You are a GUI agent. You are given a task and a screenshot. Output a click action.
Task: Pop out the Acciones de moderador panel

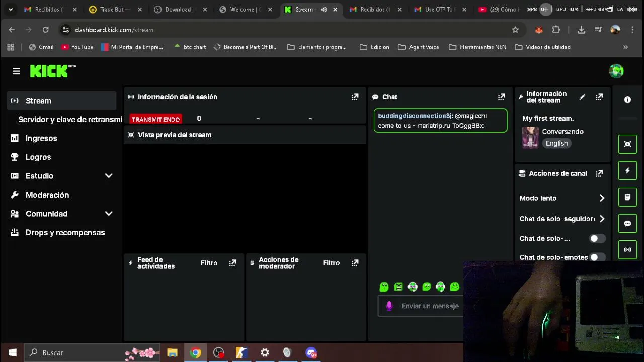[x=355, y=263]
